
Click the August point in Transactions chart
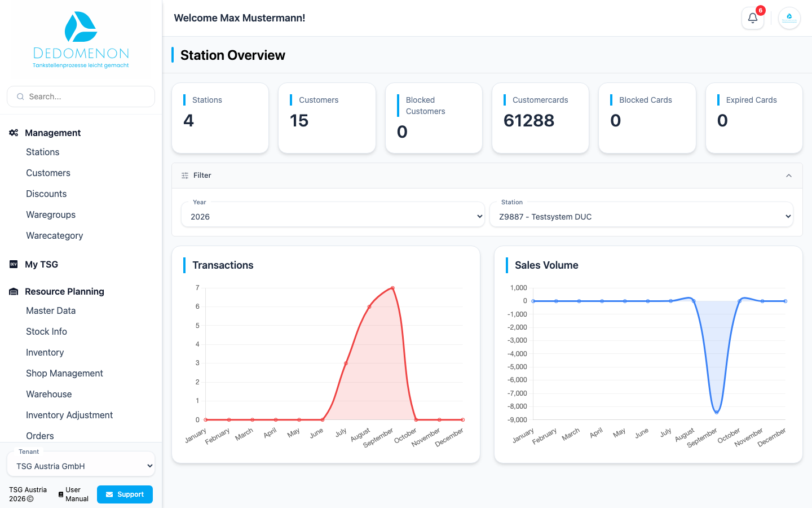point(369,306)
